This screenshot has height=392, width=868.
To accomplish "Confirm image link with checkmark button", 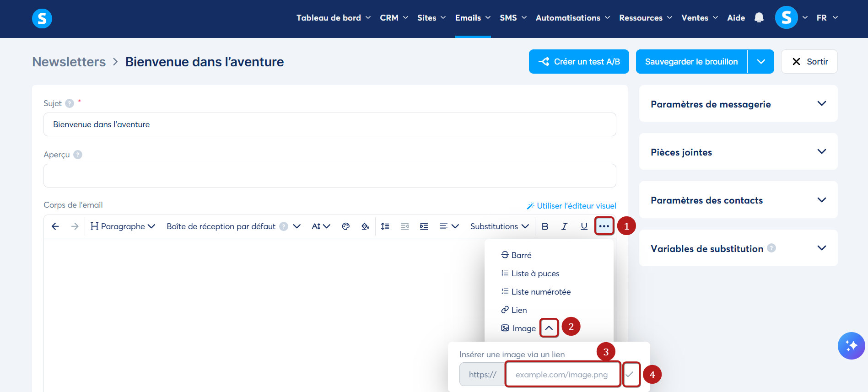I will [x=630, y=374].
